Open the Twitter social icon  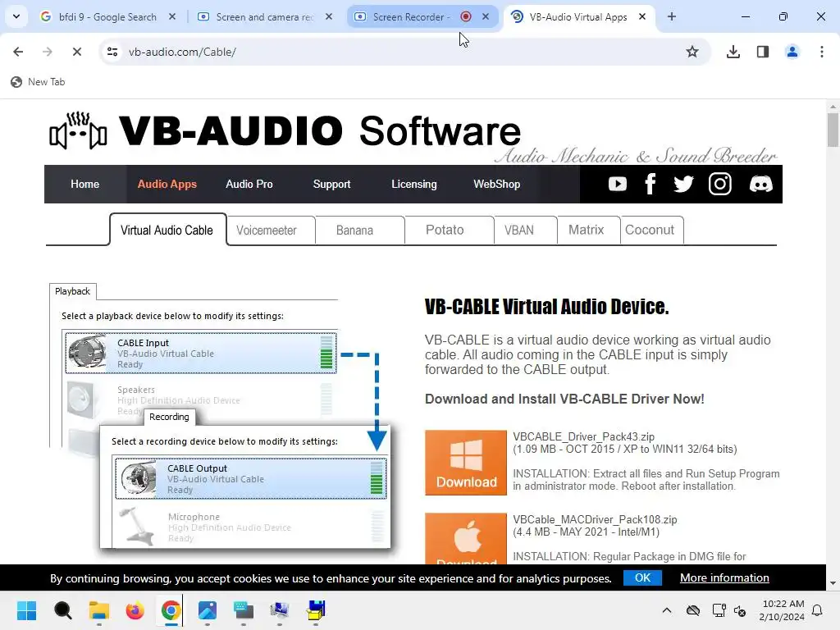point(683,185)
